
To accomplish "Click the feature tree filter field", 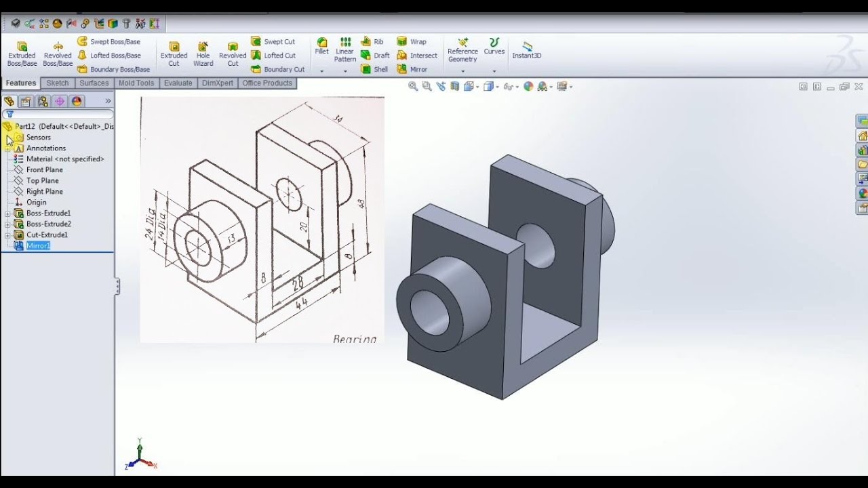I will (58, 115).
